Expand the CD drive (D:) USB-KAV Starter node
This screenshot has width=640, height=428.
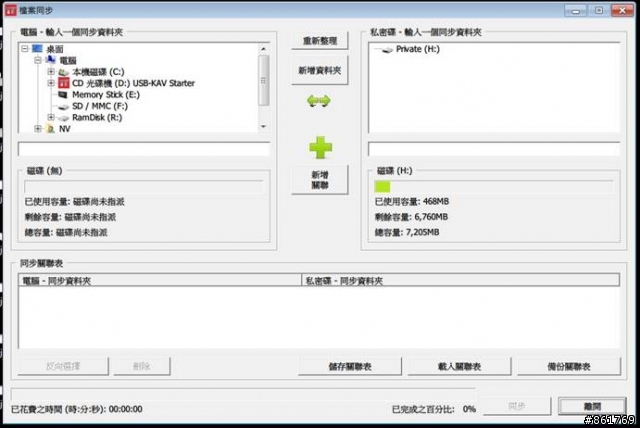[x=51, y=83]
